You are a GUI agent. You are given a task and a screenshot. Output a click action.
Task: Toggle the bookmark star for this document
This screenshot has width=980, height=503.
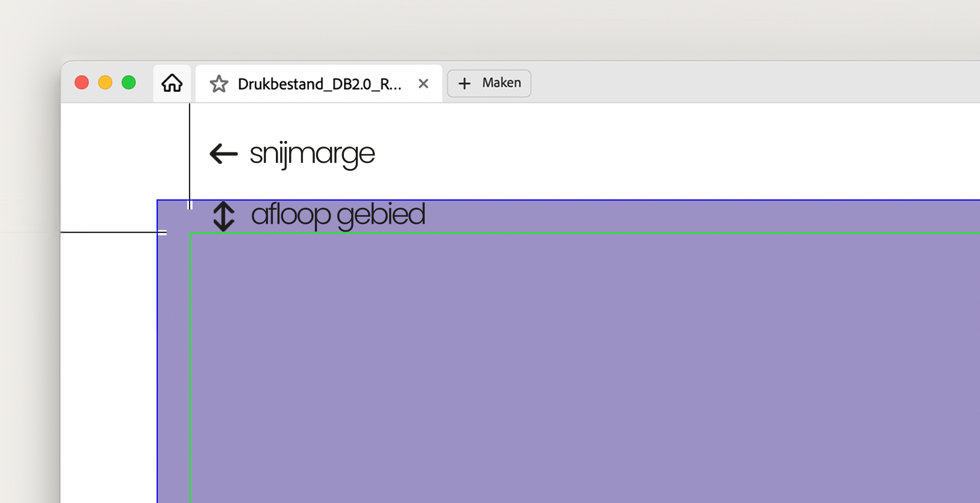[x=220, y=83]
